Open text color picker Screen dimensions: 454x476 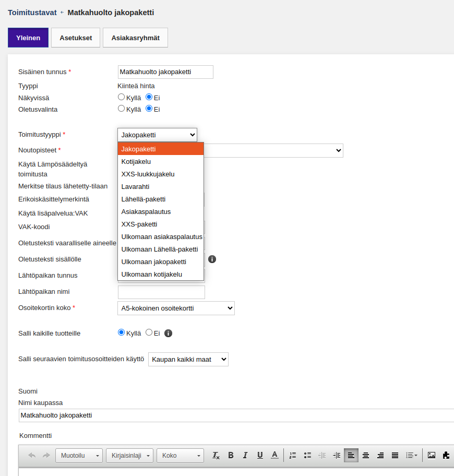click(x=274, y=455)
